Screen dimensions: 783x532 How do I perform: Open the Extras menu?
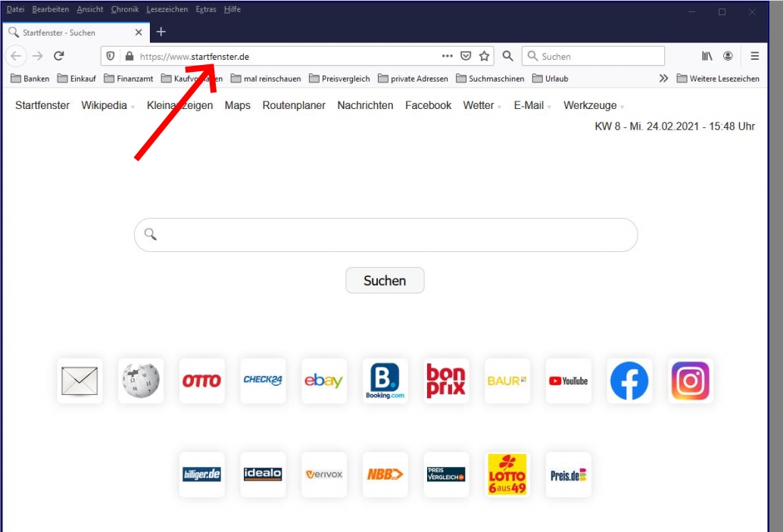[206, 9]
